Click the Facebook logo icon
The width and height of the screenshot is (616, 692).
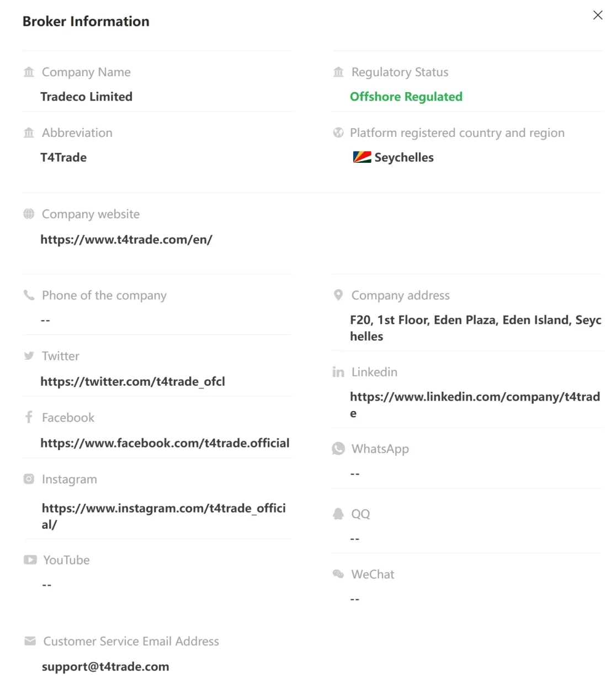[x=29, y=417]
